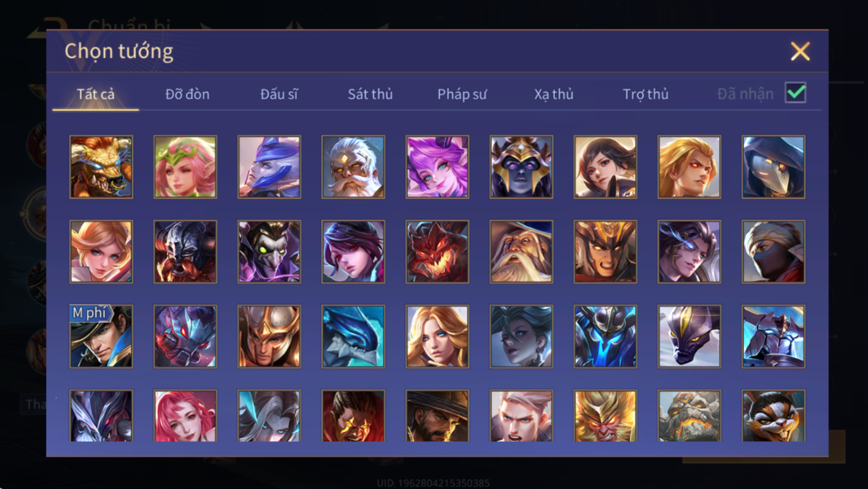View the Đấu sĩ fighter tab
868x489 pixels.
279,94
